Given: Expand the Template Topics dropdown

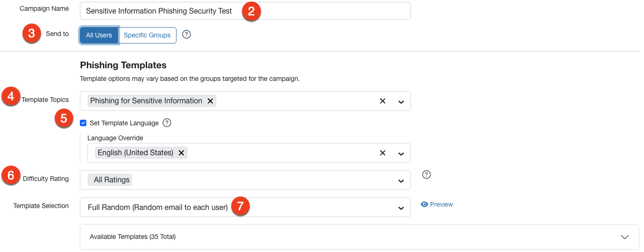Looking at the screenshot, I should tap(401, 101).
